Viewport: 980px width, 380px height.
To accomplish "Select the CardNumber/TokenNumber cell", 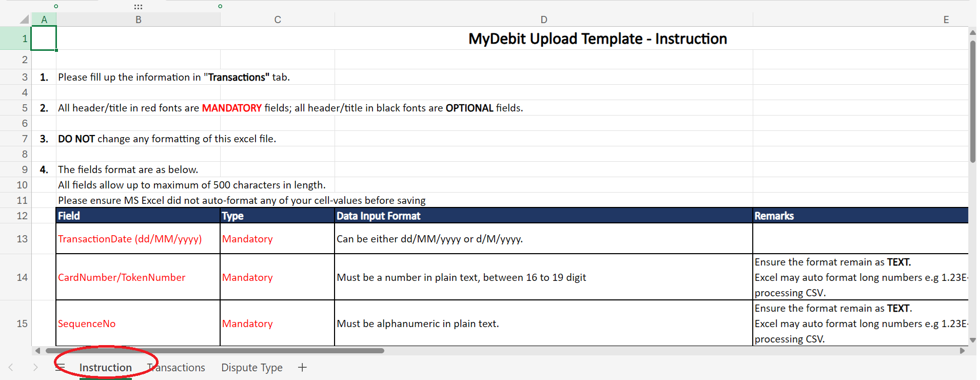I will (x=138, y=277).
